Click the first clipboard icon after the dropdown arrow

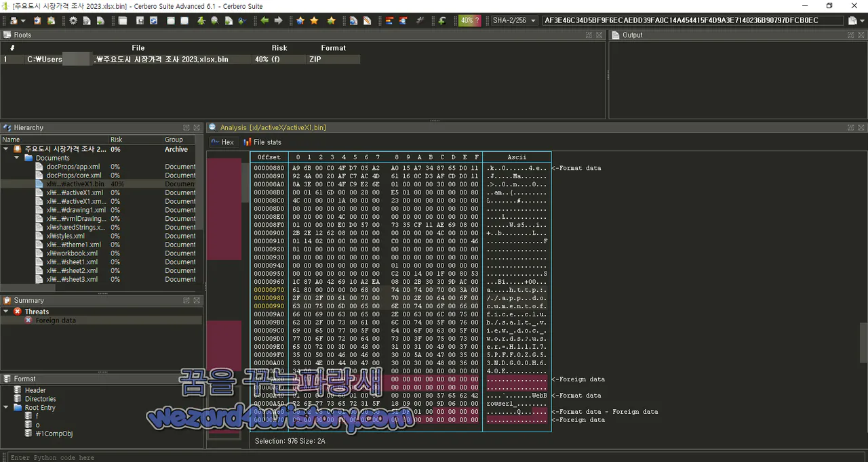coord(37,20)
